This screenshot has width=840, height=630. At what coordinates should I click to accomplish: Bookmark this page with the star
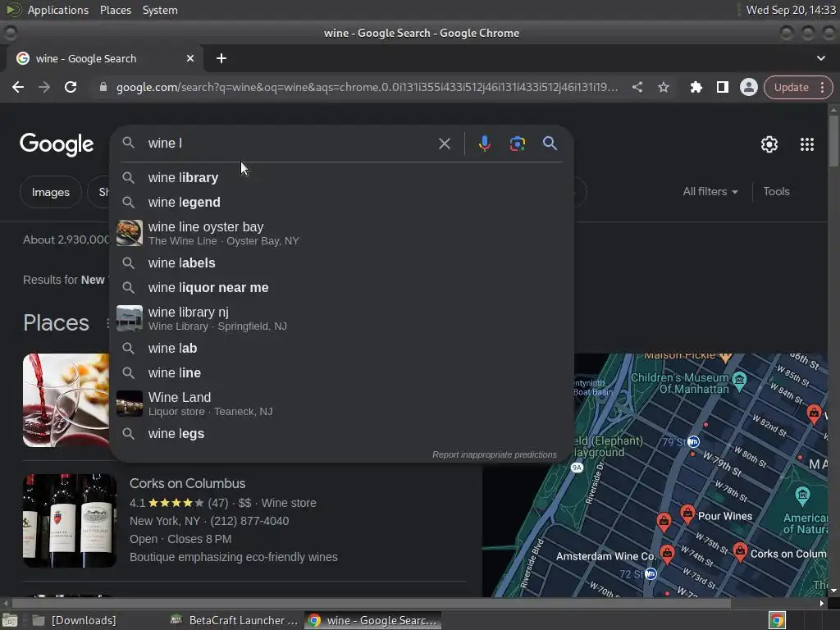pyautogui.click(x=663, y=87)
